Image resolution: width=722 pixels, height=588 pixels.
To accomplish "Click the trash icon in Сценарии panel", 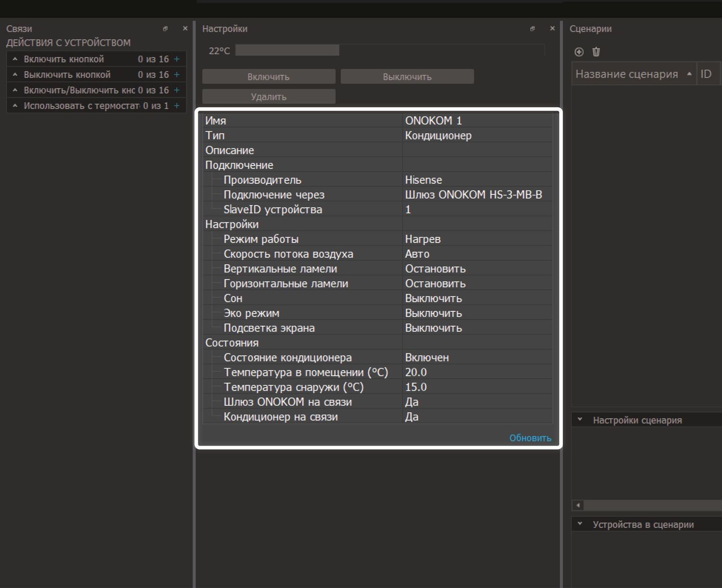I will tap(596, 52).
